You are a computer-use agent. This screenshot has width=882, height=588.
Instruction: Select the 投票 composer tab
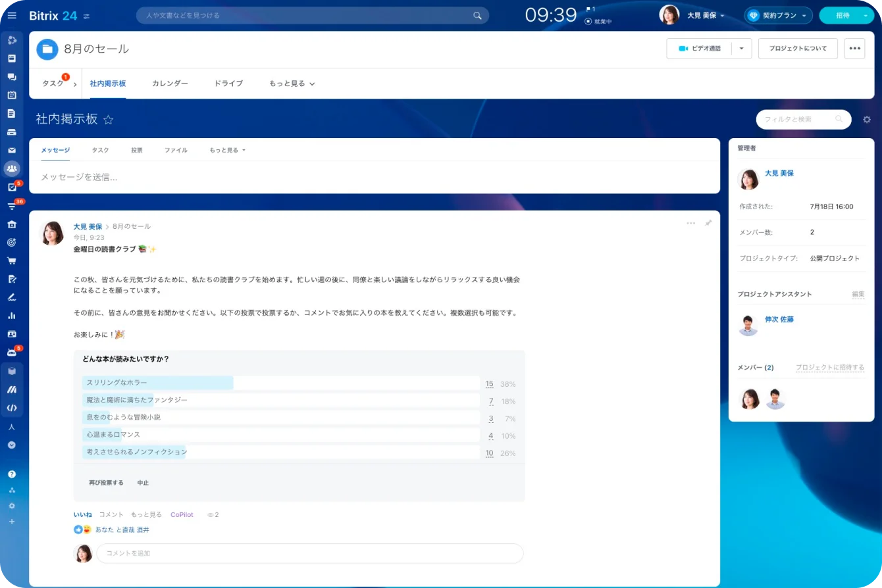pyautogui.click(x=137, y=150)
